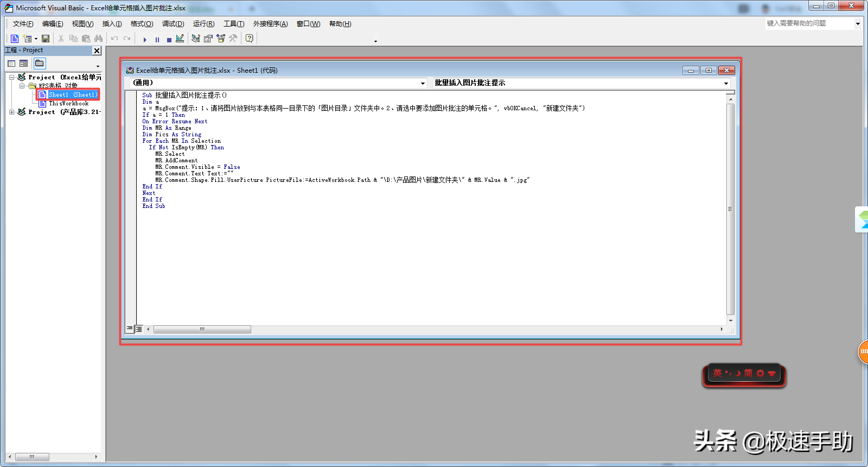Click the code window vertical scrollbar thumb

(730, 209)
